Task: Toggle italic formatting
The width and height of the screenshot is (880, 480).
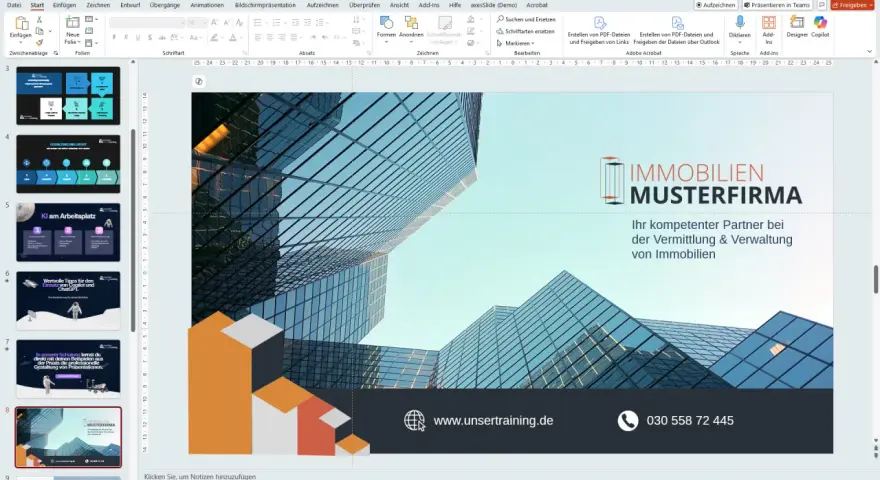Action: click(x=126, y=38)
